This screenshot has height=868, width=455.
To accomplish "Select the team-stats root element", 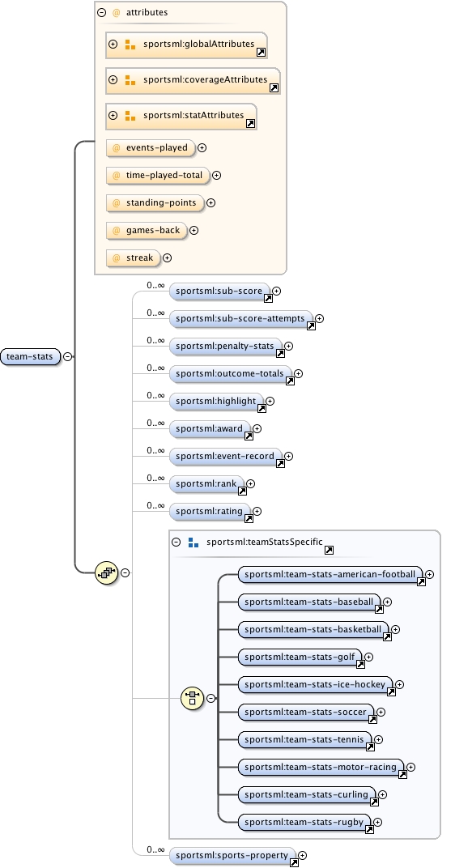I will 30,356.
